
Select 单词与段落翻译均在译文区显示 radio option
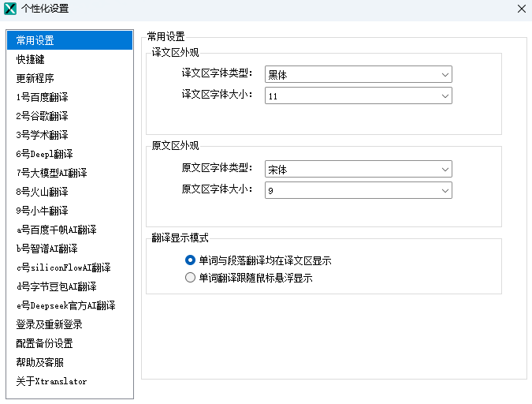(x=189, y=260)
